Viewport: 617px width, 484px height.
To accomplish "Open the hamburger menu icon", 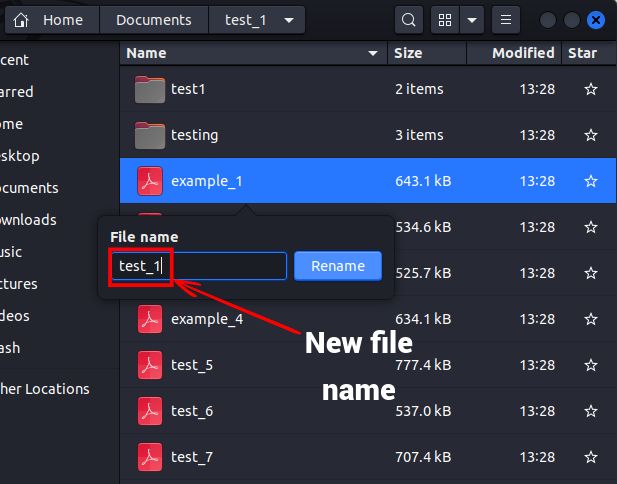I will pos(507,20).
